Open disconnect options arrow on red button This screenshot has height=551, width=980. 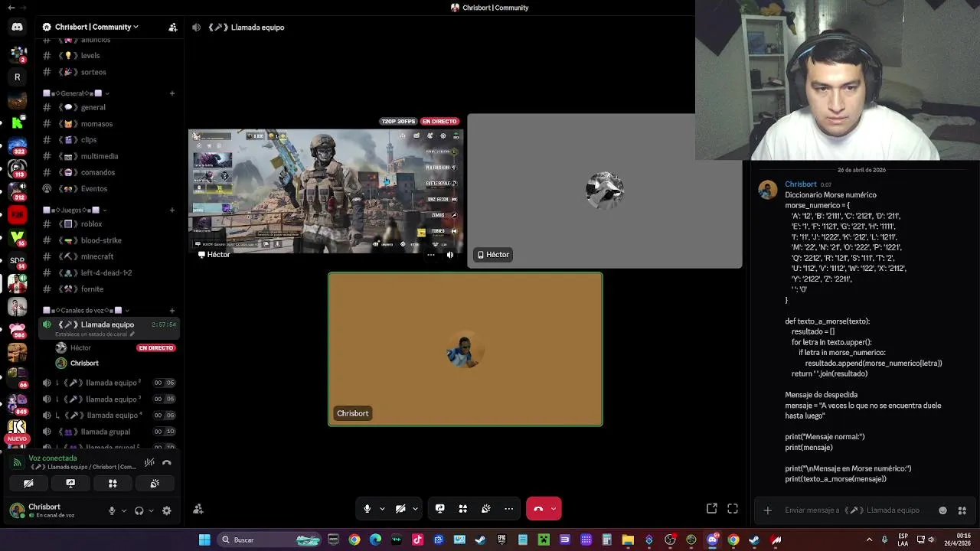[554, 509]
